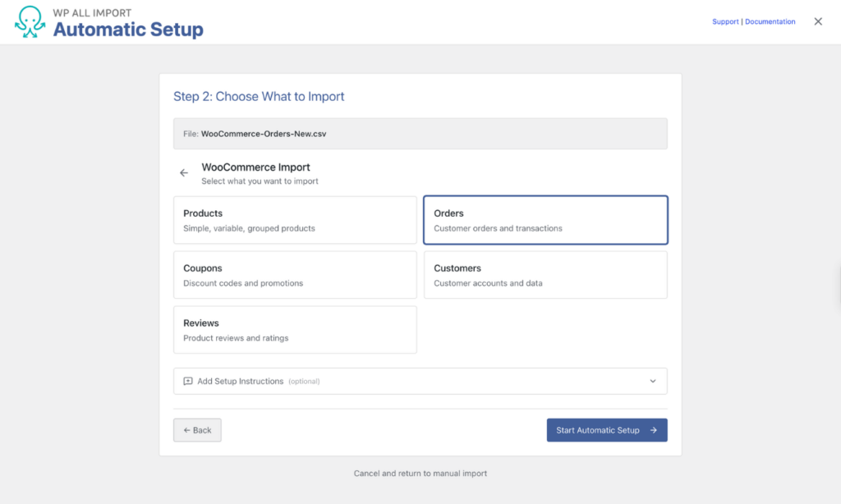Click the Step 2: Choose What to Import heading
This screenshot has width=841, height=504.
[x=259, y=97]
